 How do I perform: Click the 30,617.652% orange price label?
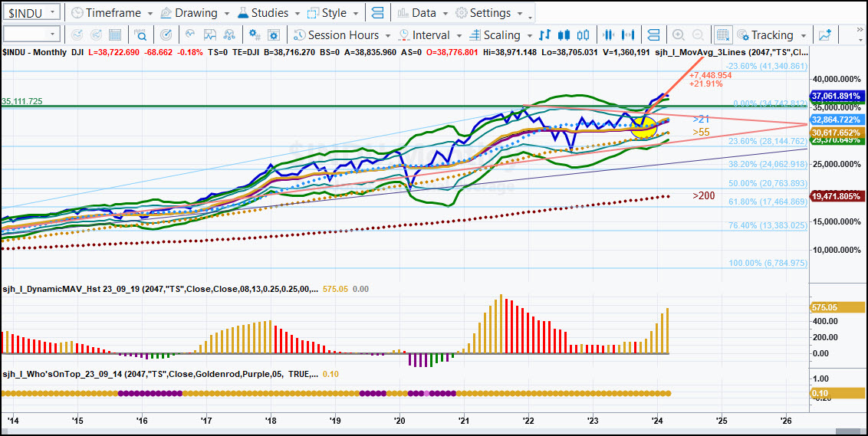point(836,133)
